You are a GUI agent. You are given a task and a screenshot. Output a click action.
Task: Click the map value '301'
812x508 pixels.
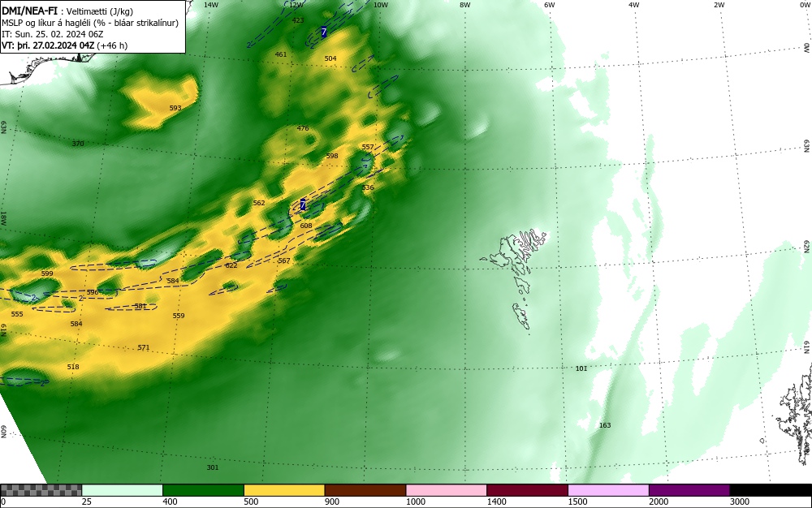(x=212, y=467)
